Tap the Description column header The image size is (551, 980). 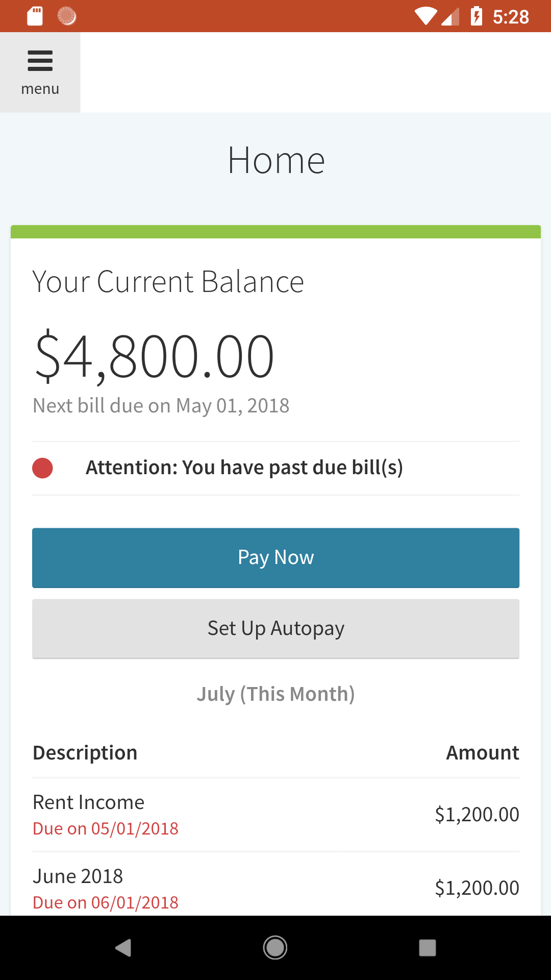tap(85, 753)
